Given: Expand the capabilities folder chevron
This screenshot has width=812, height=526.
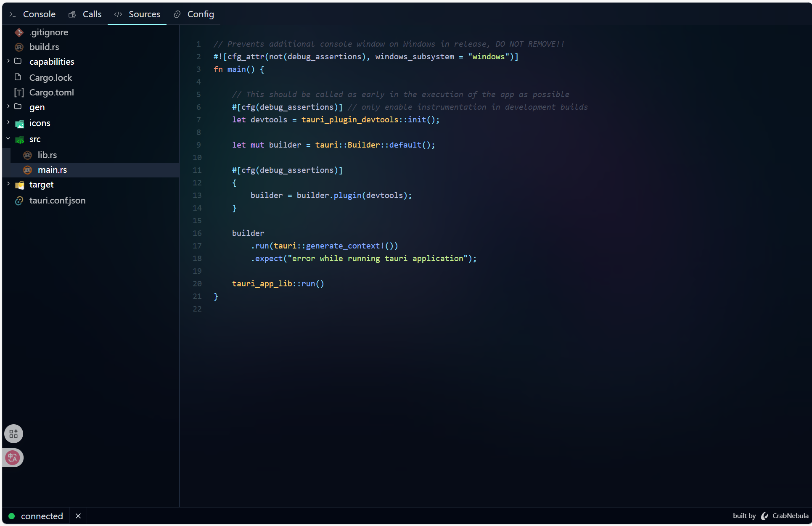Looking at the screenshot, I should point(8,61).
